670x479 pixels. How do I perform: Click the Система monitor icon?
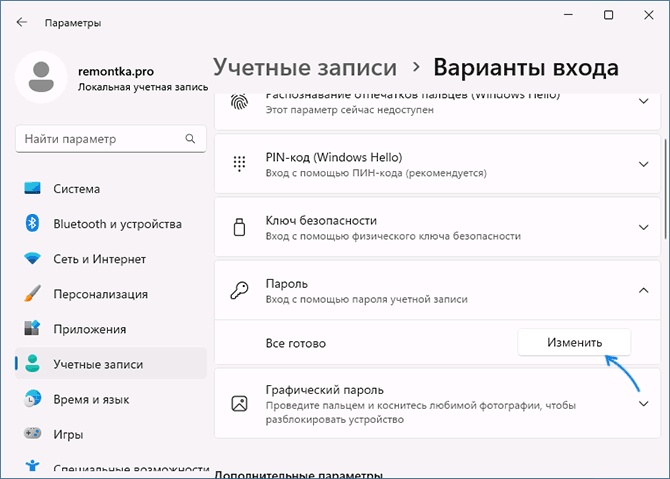coord(32,188)
